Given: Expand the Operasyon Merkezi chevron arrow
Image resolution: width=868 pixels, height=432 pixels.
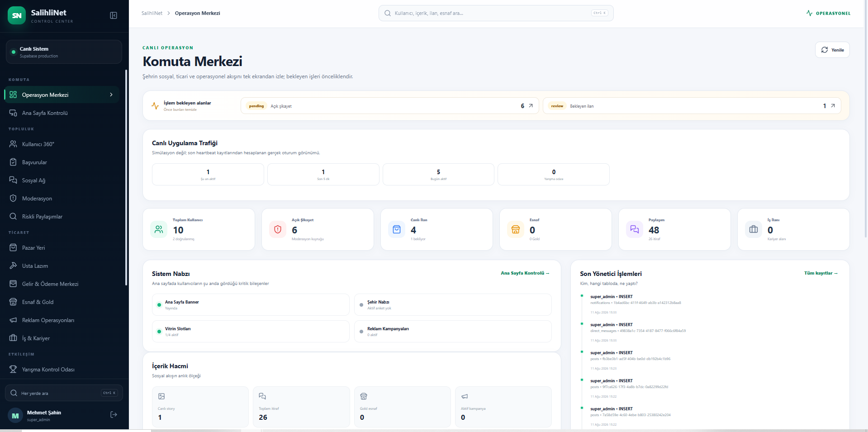Looking at the screenshot, I should tap(111, 95).
